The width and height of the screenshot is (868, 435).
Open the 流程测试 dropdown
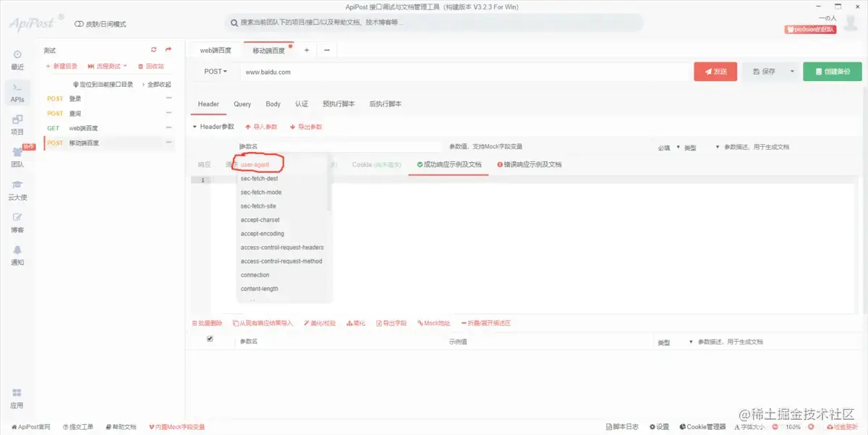108,66
